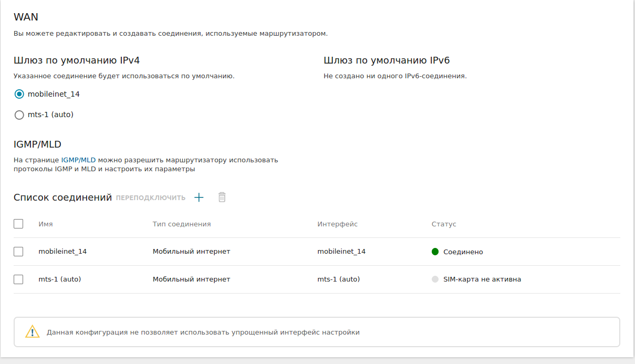Click the Статус column header
The width and height of the screenshot is (635, 364).
click(444, 224)
